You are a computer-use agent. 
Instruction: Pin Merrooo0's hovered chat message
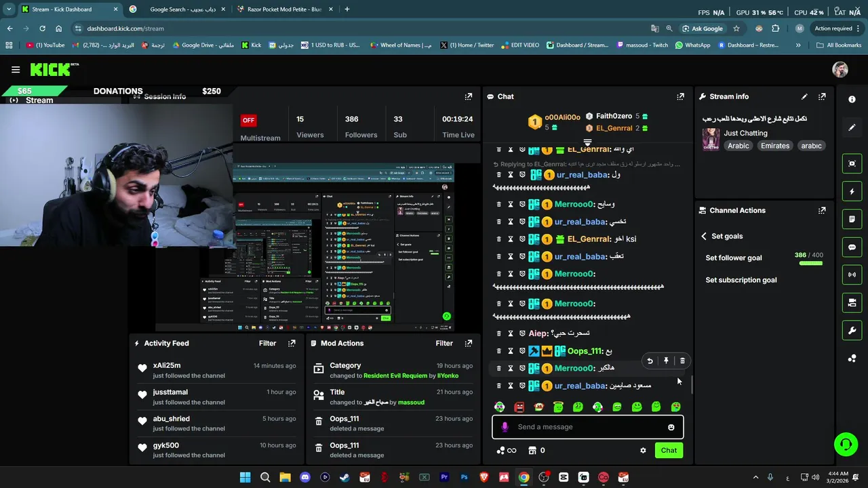point(666,361)
